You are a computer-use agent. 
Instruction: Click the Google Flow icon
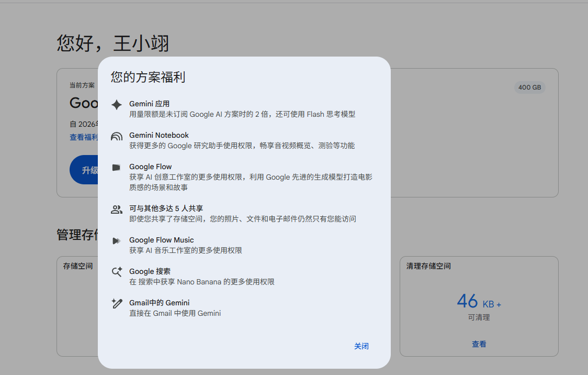pos(116,168)
